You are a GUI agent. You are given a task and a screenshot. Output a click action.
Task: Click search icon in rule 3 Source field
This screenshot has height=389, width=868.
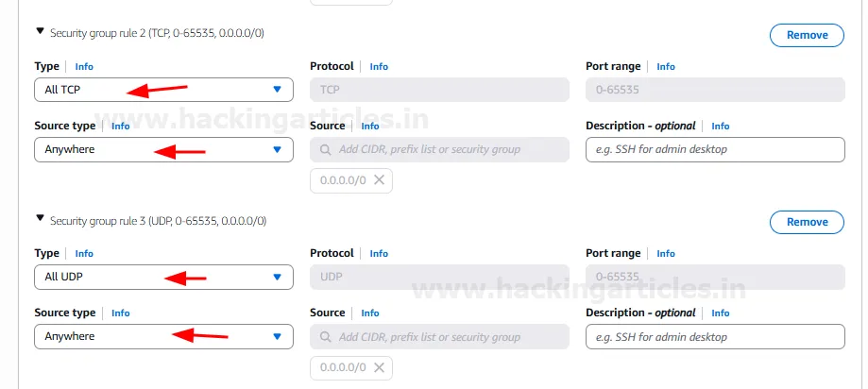click(x=326, y=336)
